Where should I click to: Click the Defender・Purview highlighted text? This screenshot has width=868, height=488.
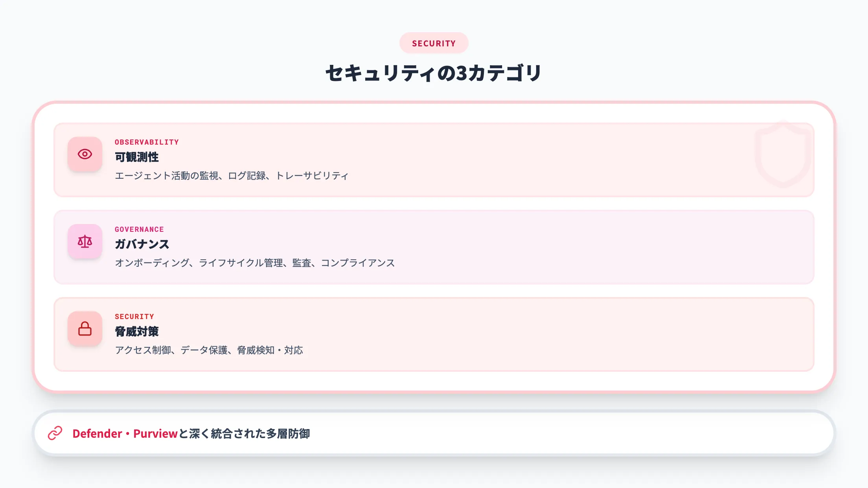[125, 433]
